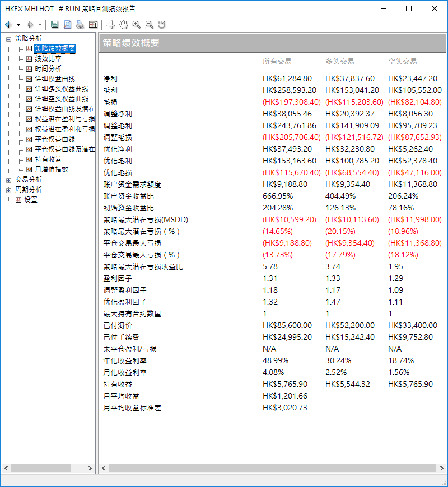Maximize the backtest report window
Image resolution: width=448 pixels, height=487 pixels.
click(409, 8)
